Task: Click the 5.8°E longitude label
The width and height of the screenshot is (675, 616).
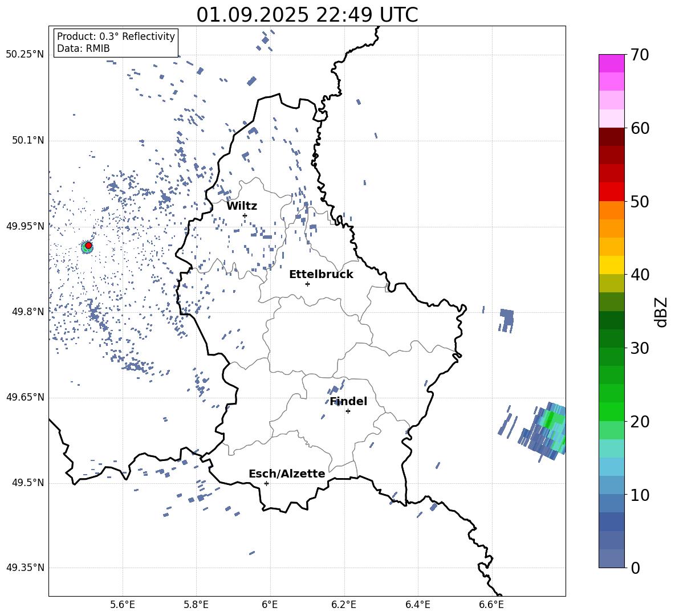Action: pos(196,605)
